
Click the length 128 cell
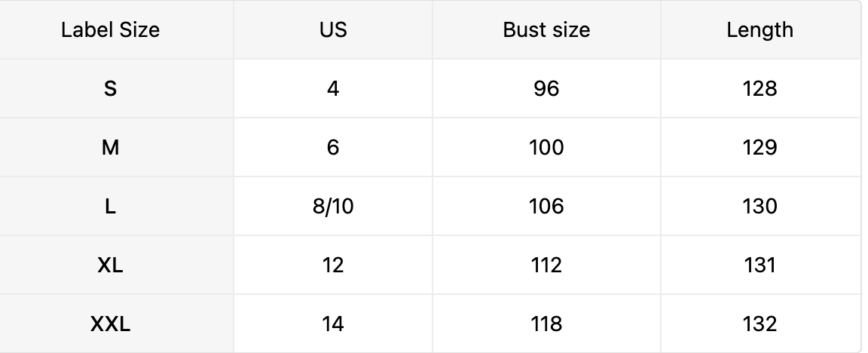759,89
